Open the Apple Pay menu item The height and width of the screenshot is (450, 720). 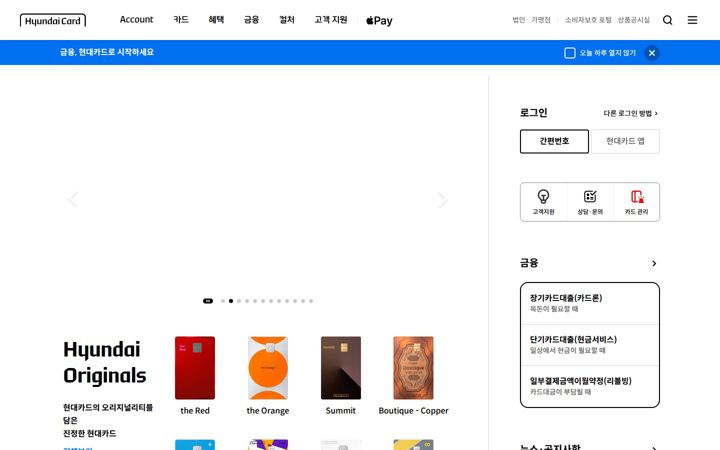(379, 21)
